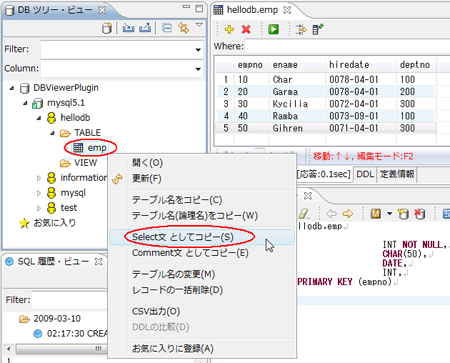The image size is (450, 363).
Task: Close the DB tree view tab
Action: point(102,10)
